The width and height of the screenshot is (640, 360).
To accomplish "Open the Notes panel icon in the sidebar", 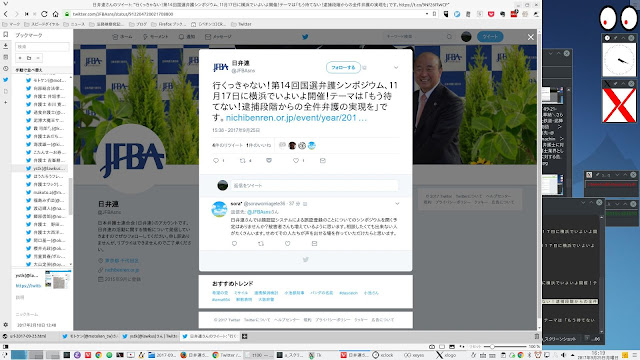I will tap(5, 57).
